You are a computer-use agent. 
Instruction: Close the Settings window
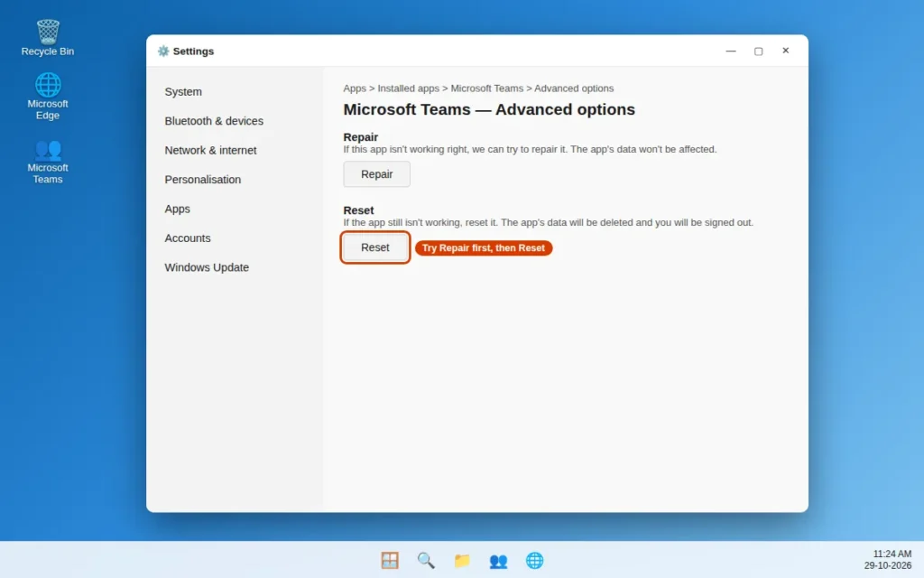[786, 51]
